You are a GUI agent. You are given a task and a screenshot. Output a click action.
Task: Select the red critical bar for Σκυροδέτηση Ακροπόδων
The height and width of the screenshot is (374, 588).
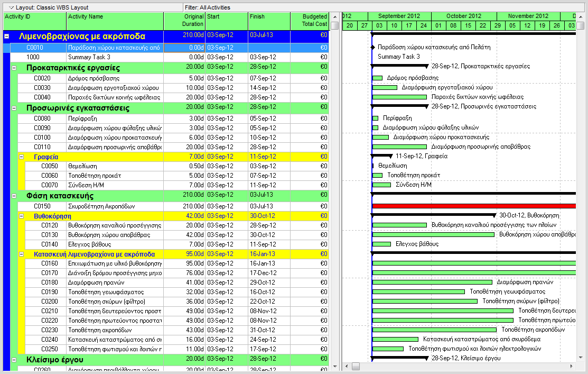(x=474, y=206)
